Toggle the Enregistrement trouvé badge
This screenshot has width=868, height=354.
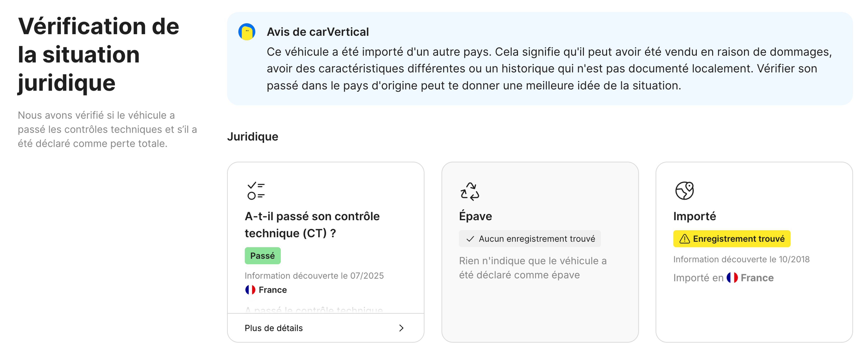(x=731, y=239)
